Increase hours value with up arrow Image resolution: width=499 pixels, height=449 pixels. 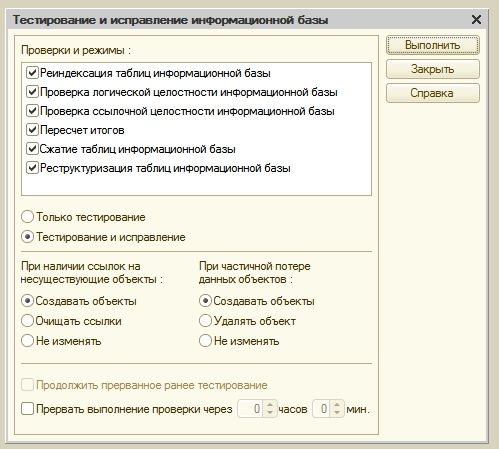270,405
